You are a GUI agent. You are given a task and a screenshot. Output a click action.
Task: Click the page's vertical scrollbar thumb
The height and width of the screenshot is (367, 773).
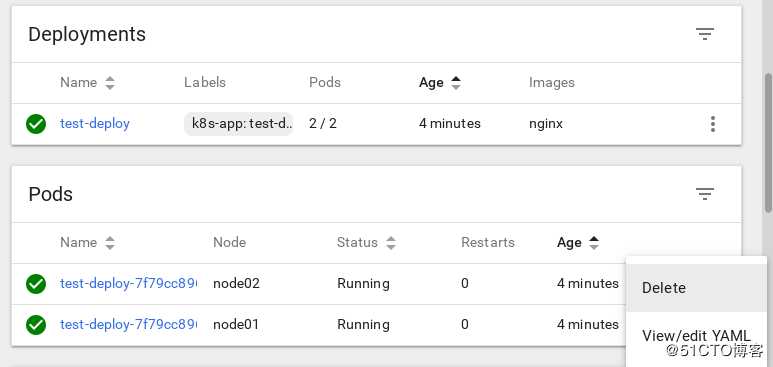pyautogui.click(x=768, y=143)
